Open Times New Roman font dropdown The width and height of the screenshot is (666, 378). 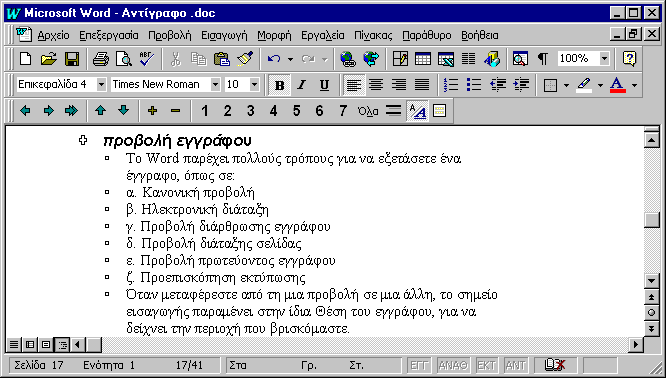coord(215,85)
